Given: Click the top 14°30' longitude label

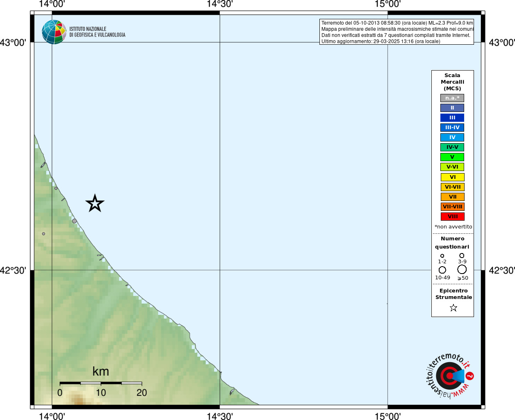Looking at the screenshot, I should (x=220, y=5).
